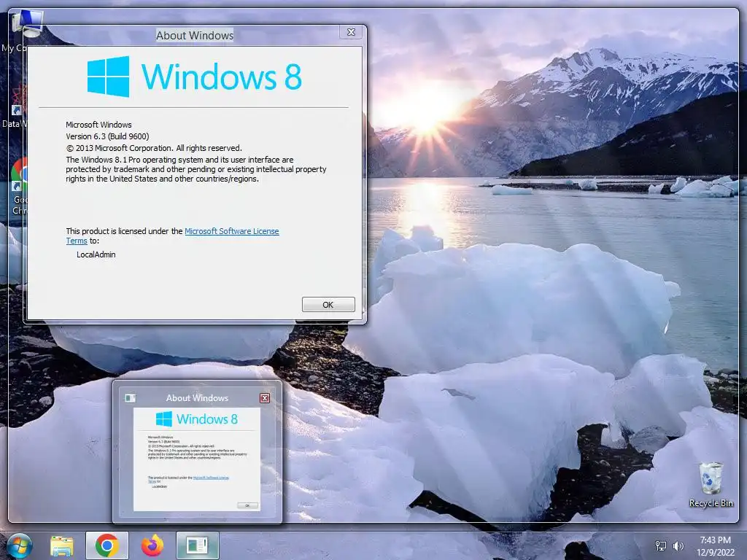Image resolution: width=747 pixels, height=560 pixels.
Task: Open the Microsoft Software License link
Action: click(x=231, y=231)
